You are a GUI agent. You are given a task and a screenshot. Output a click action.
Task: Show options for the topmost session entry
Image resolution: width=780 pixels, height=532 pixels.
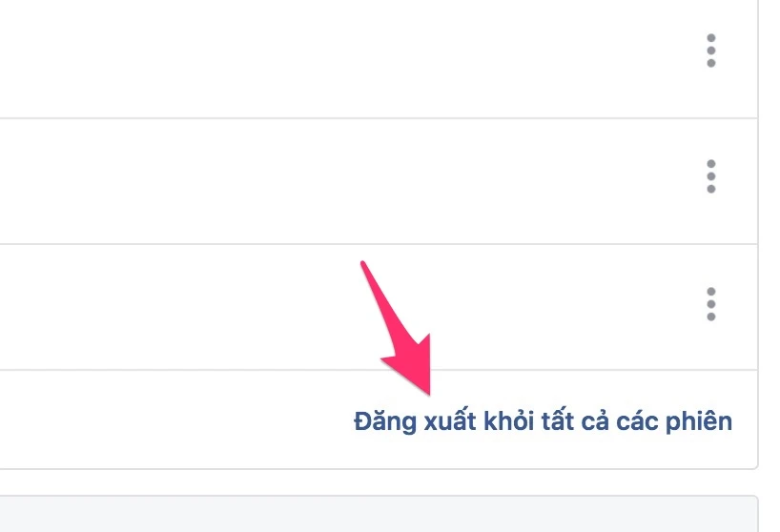tap(710, 51)
